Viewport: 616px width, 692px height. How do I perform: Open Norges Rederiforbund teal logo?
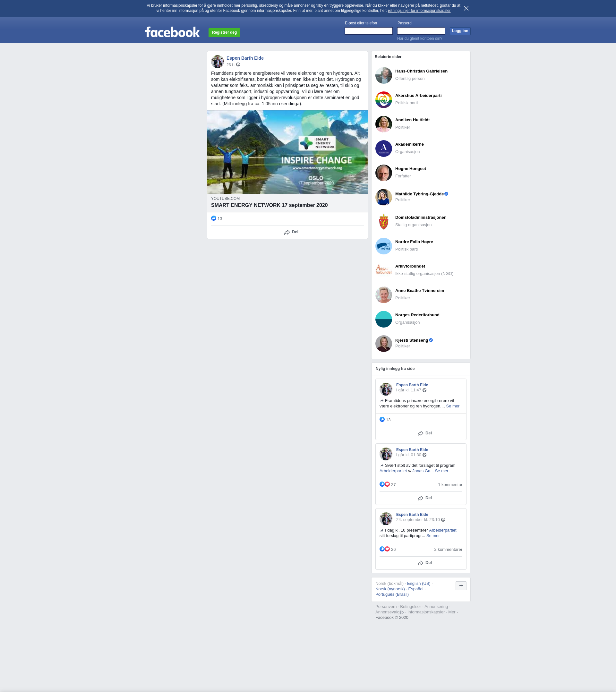click(383, 319)
